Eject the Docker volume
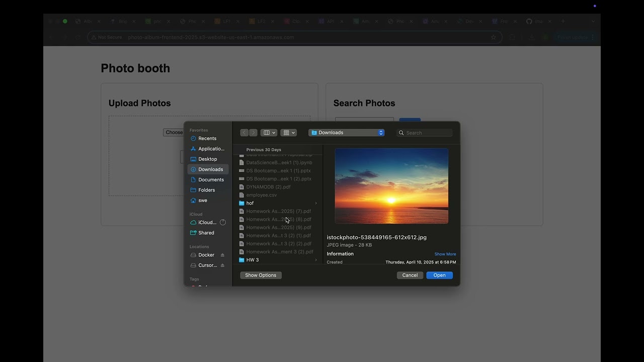The height and width of the screenshot is (362, 644). pyautogui.click(x=222, y=255)
